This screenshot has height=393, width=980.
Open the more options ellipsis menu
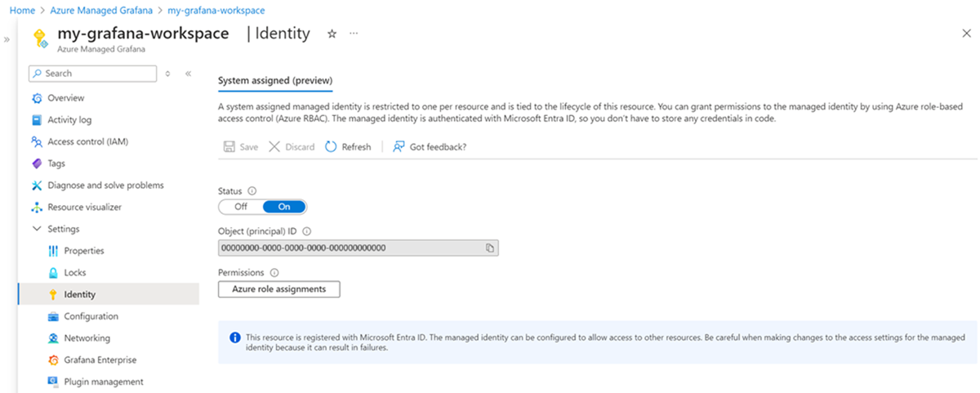[354, 34]
